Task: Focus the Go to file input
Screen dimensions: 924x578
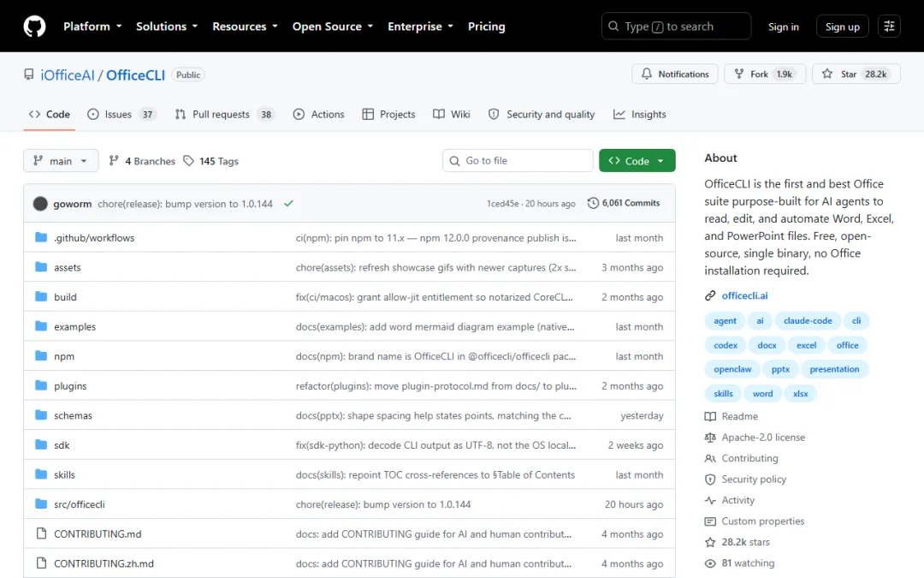Action: (518, 160)
